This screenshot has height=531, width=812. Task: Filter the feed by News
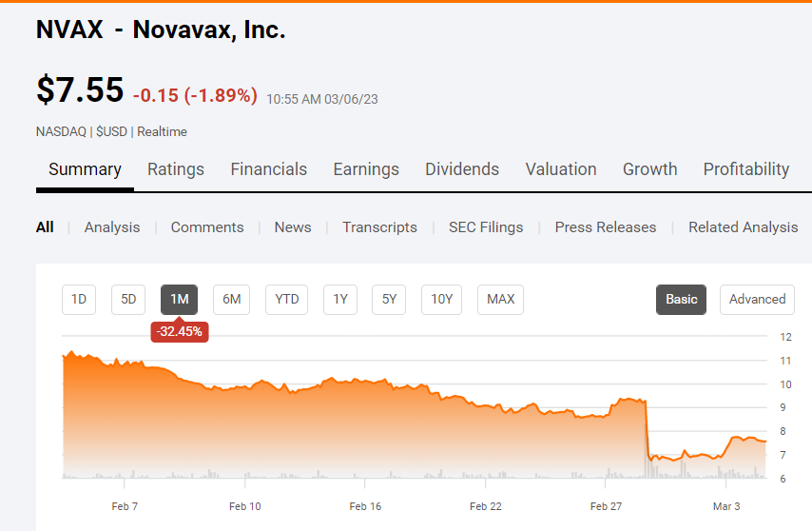tap(293, 227)
